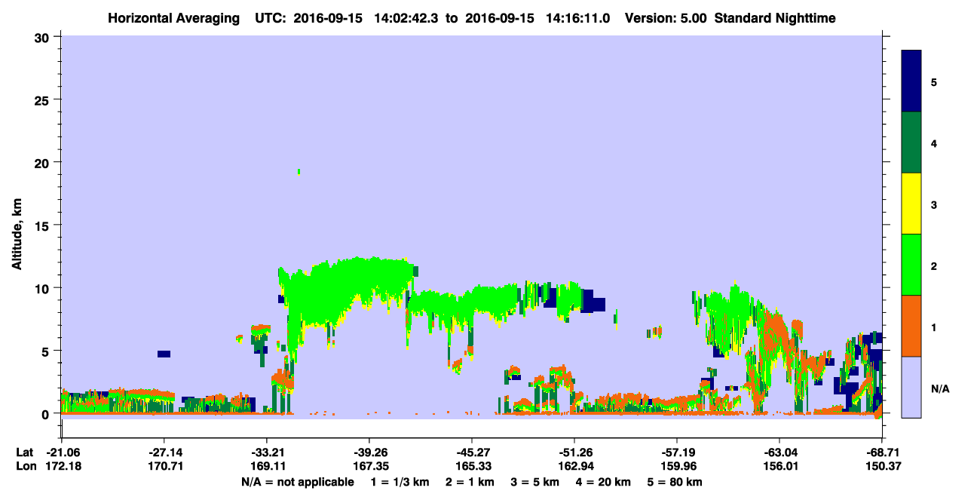Viewport: 980px width, 503px height.
Task: Click the color bar label "4"
Action: (x=934, y=143)
